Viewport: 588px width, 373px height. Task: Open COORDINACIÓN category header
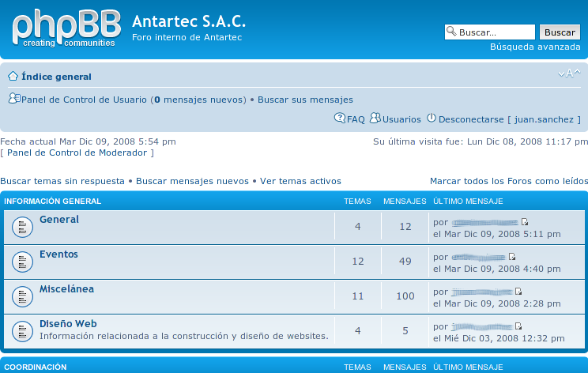pyautogui.click(x=36, y=367)
